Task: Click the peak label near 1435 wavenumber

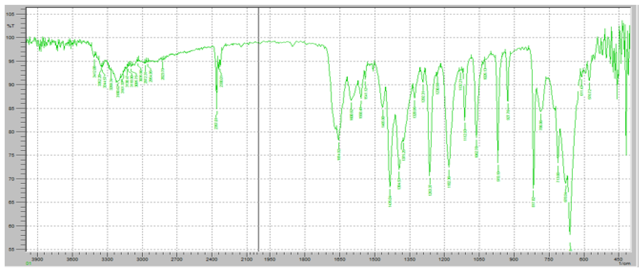Action: (x=390, y=201)
